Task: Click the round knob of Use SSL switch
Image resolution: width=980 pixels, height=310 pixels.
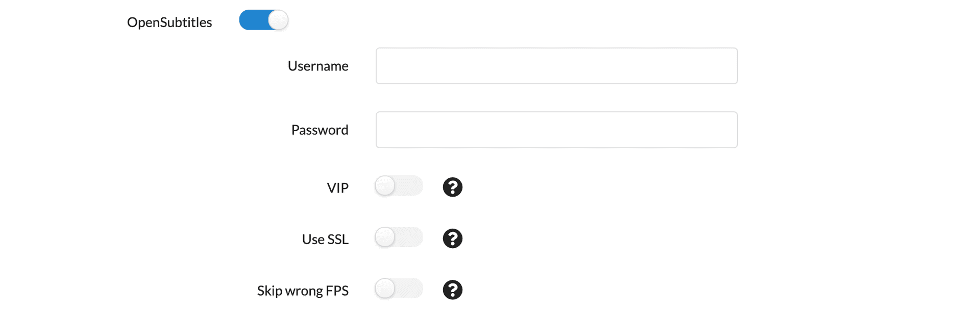Action: tap(385, 237)
